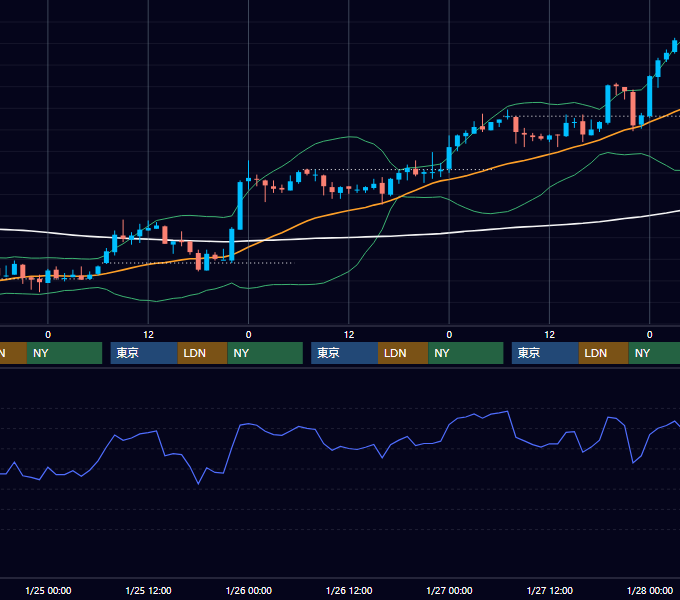Click the 1/25 00:00 date label
Screen dimensions: 680x600
point(48,590)
